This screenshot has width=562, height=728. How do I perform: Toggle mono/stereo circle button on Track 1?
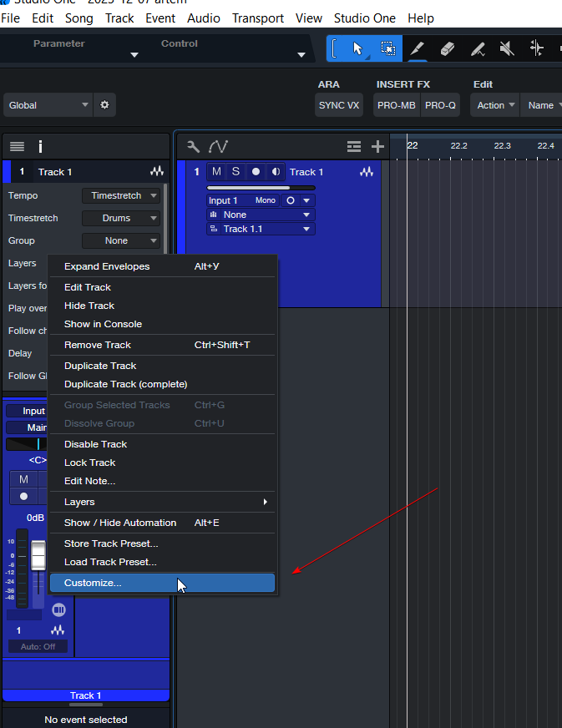(291, 200)
